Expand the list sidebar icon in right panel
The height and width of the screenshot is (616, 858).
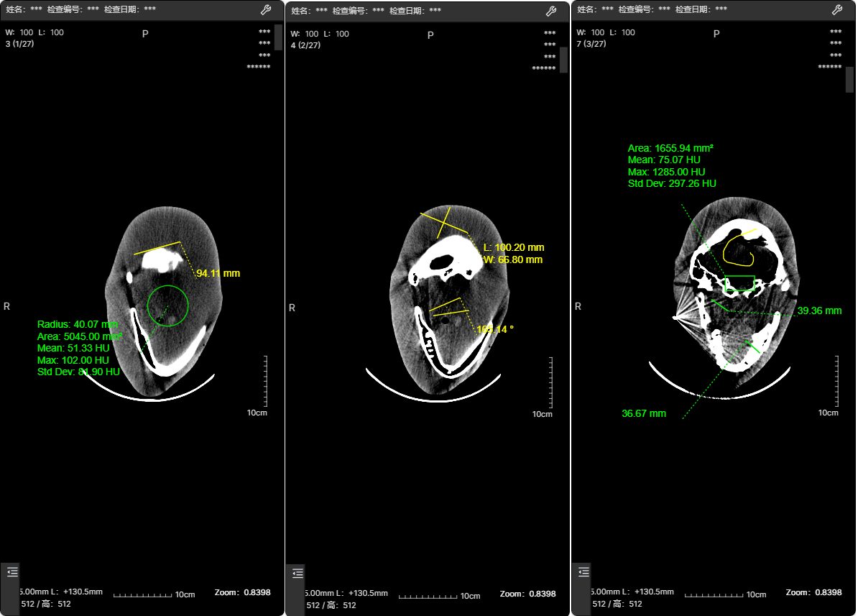[583, 572]
